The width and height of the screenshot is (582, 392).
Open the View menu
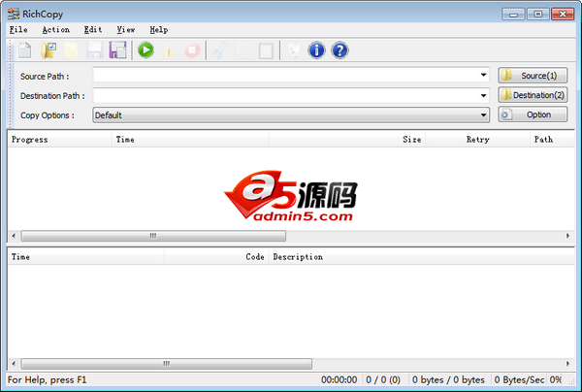click(126, 30)
